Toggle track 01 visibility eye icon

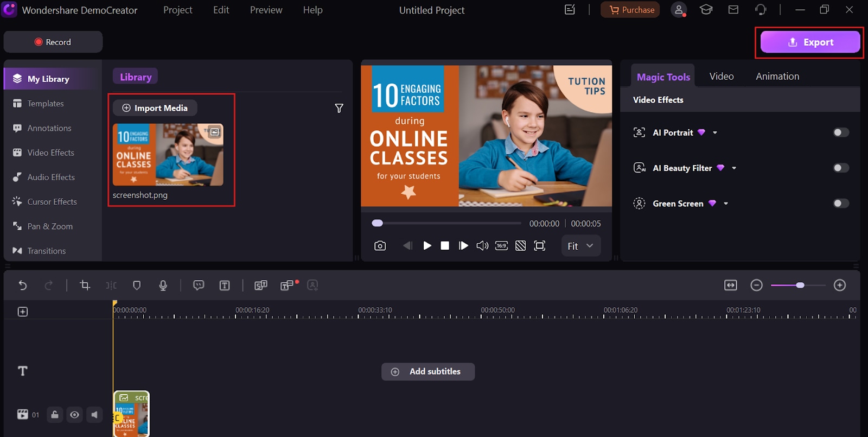point(75,415)
